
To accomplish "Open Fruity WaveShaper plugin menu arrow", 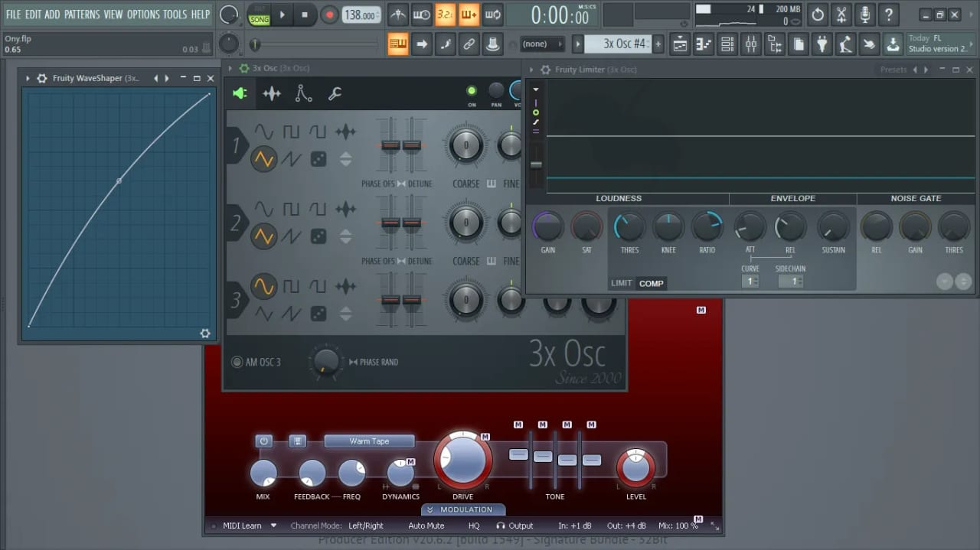I will [x=28, y=78].
